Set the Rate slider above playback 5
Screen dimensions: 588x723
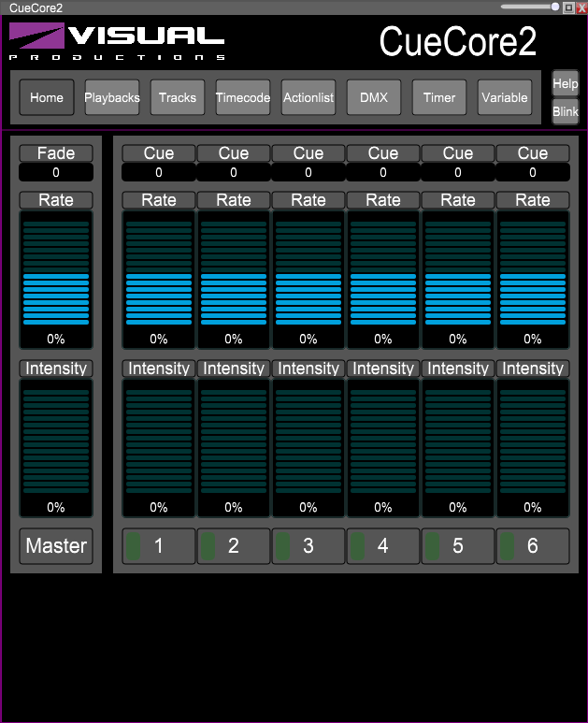click(457, 280)
